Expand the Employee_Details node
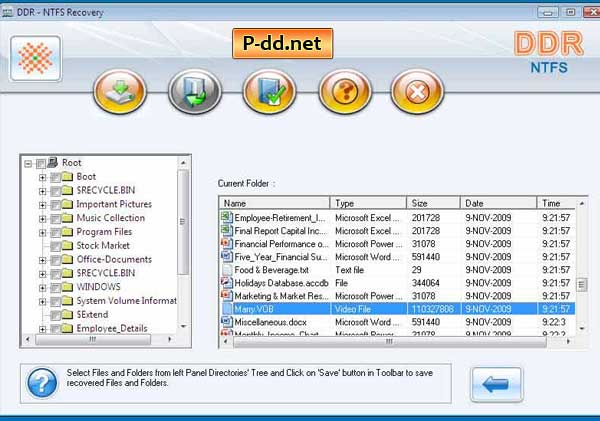 tap(42, 329)
